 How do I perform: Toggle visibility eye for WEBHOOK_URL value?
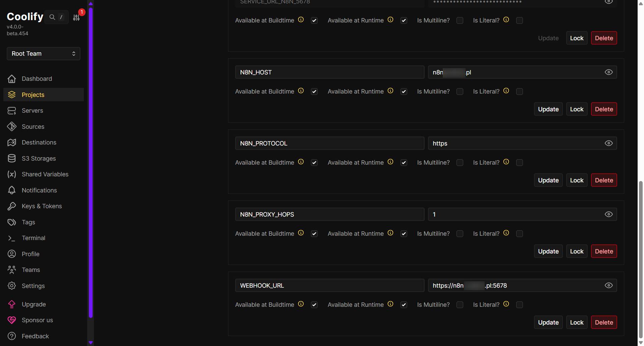pos(609,286)
